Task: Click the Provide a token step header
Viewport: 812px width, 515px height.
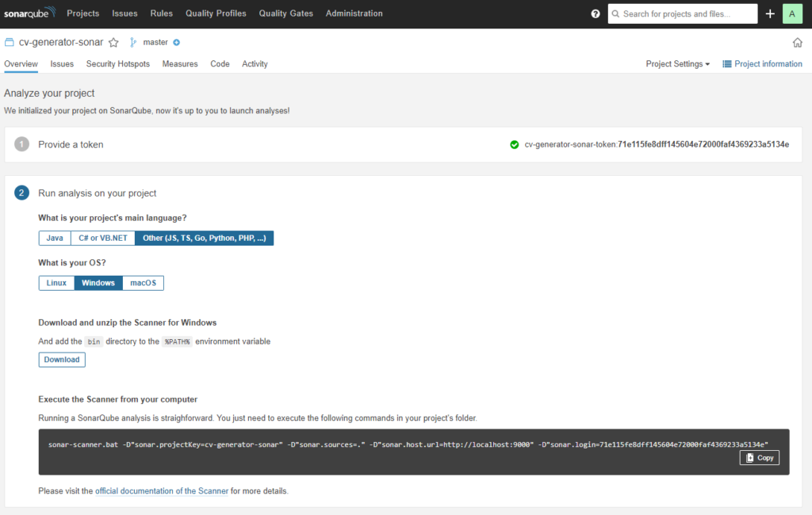Action: point(71,145)
